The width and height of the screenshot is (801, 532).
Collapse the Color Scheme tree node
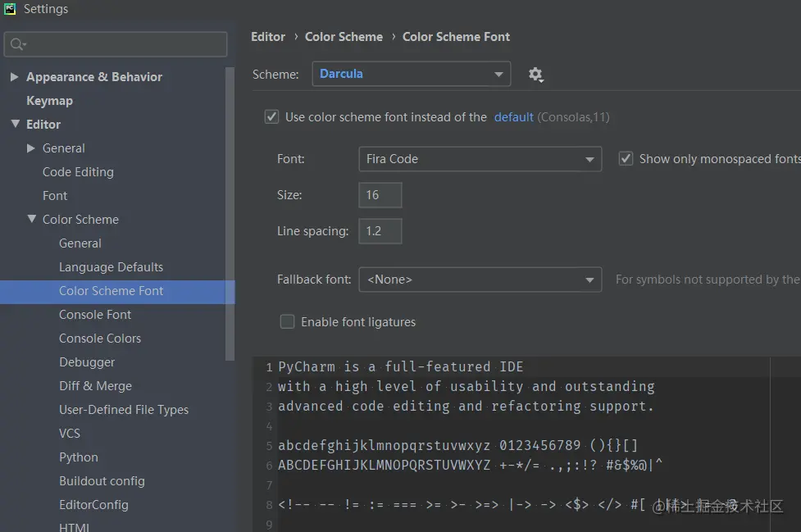[x=31, y=220]
